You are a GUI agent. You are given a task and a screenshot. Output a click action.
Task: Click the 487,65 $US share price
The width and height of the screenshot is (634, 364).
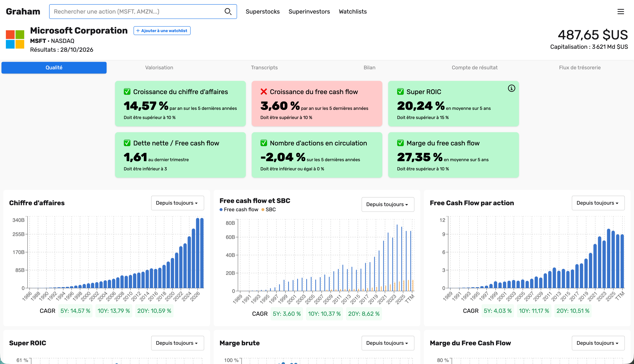click(593, 35)
